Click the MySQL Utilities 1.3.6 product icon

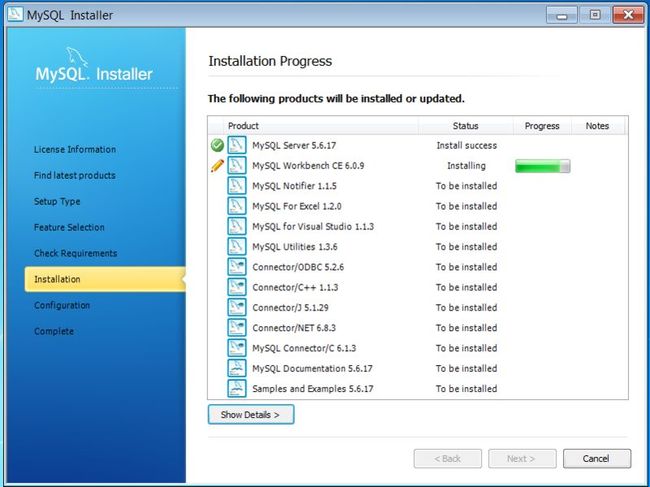coord(237,247)
